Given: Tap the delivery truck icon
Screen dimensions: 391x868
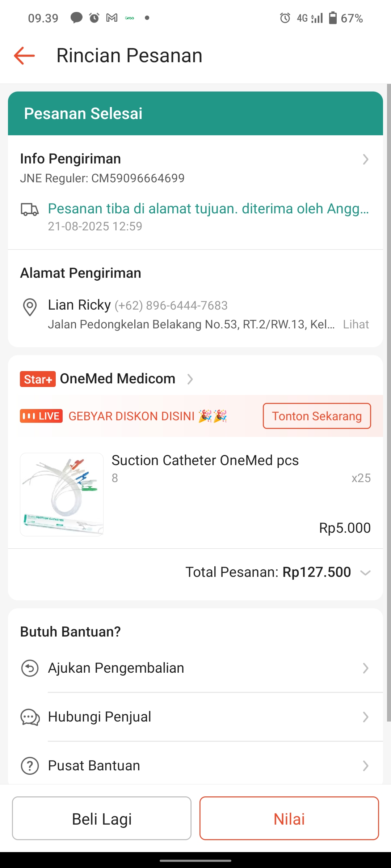Looking at the screenshot, I should [x=30, y=209].
